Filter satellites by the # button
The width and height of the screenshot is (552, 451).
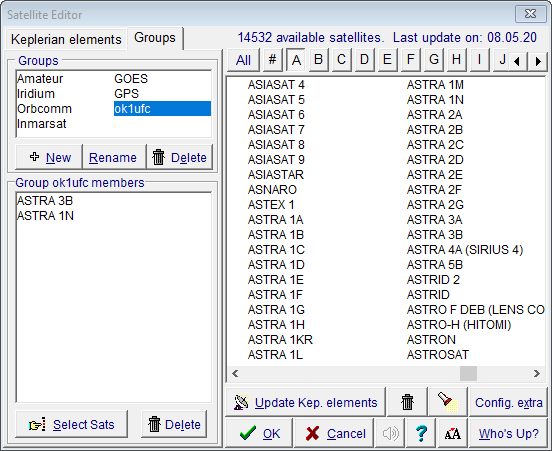(272, 59)
